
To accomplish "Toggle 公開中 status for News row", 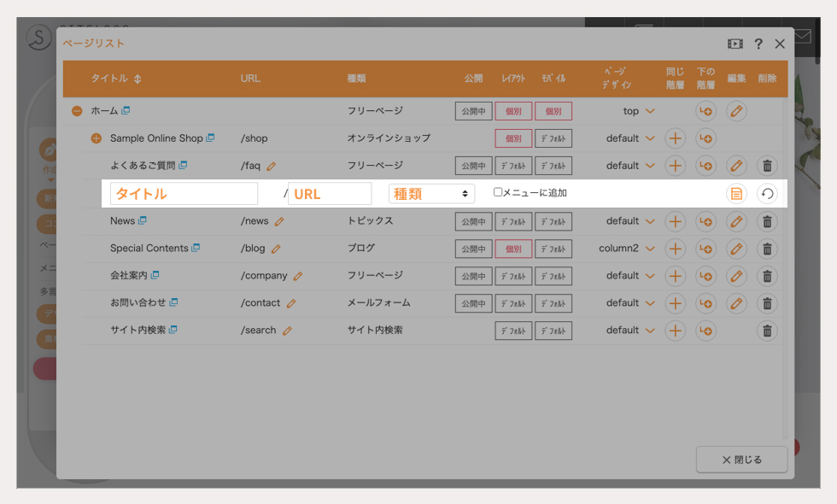I will (x=473, y=221).
